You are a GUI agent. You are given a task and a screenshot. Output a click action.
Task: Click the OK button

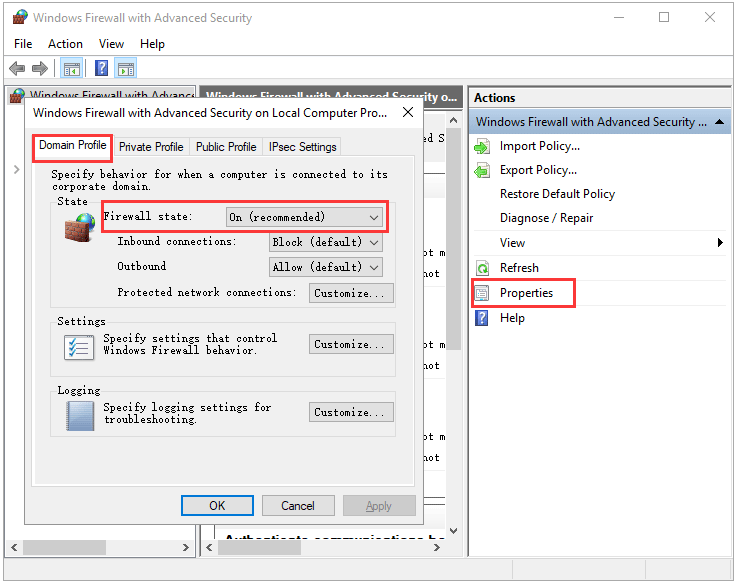pos(217,506)
